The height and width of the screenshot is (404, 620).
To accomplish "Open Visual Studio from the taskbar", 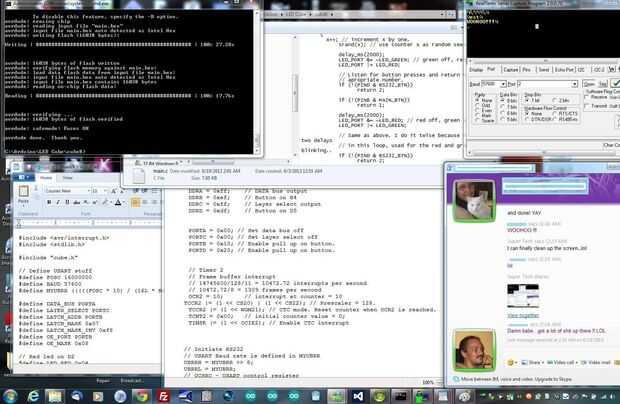I will pos(358,396).
